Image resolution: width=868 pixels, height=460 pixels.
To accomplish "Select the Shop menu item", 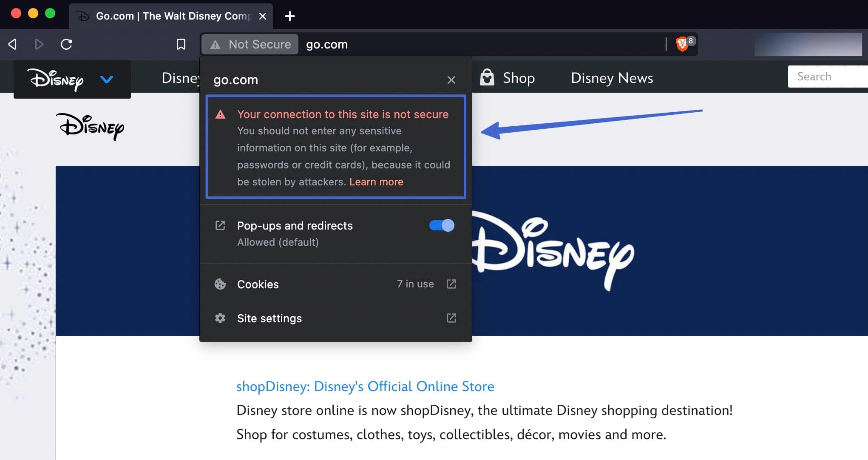I will tap(519, 78).
